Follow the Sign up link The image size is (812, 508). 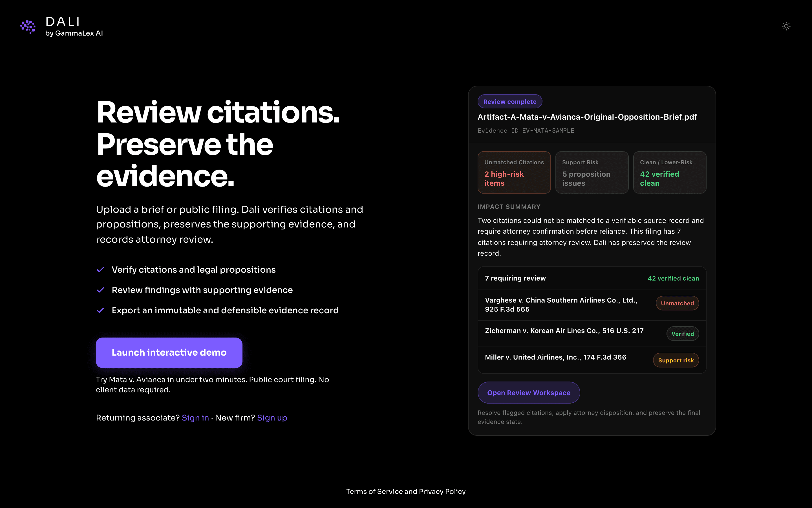coord(272,418)
